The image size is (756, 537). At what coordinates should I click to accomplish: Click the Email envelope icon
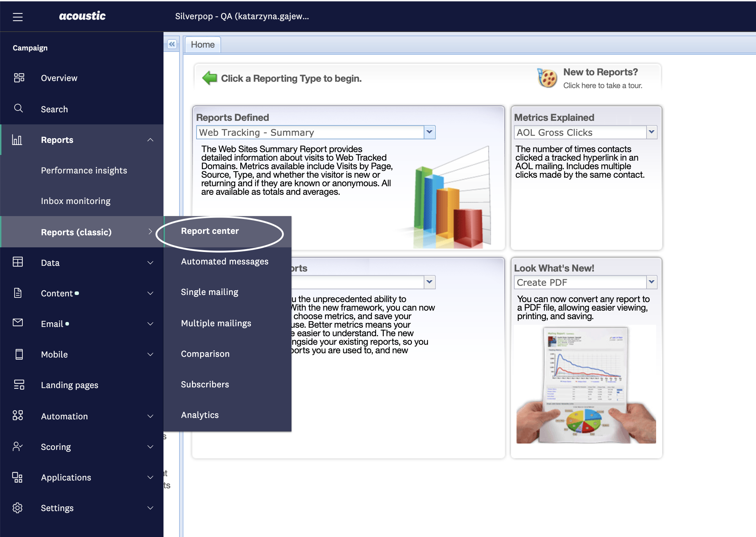(18, 323)
